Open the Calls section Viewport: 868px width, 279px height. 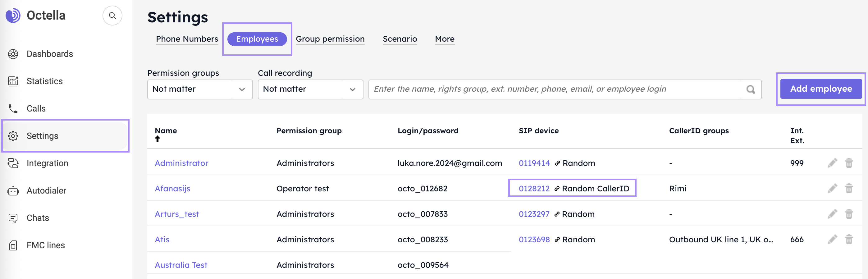[36, 108]
